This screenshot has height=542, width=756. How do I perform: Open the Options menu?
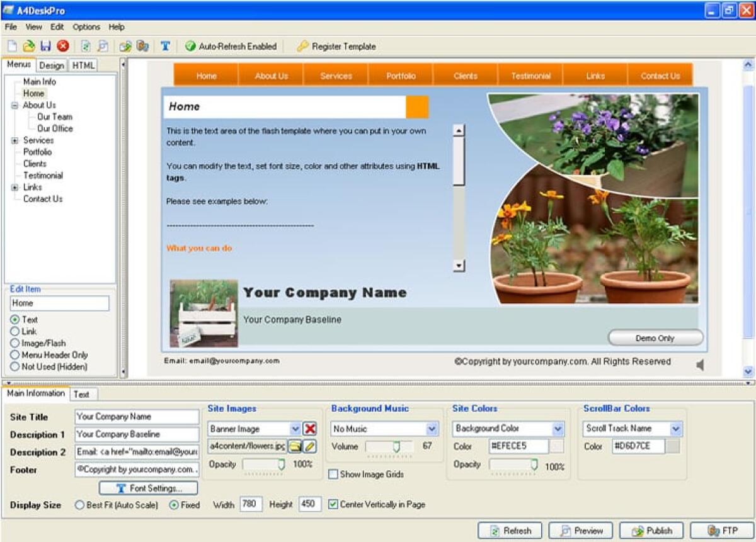click(86, 27)
